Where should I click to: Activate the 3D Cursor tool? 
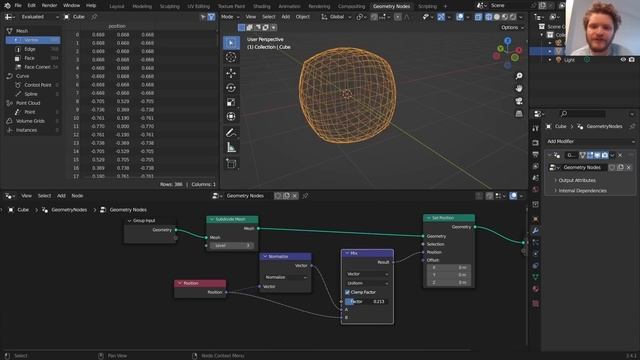[x=231, y=58]
